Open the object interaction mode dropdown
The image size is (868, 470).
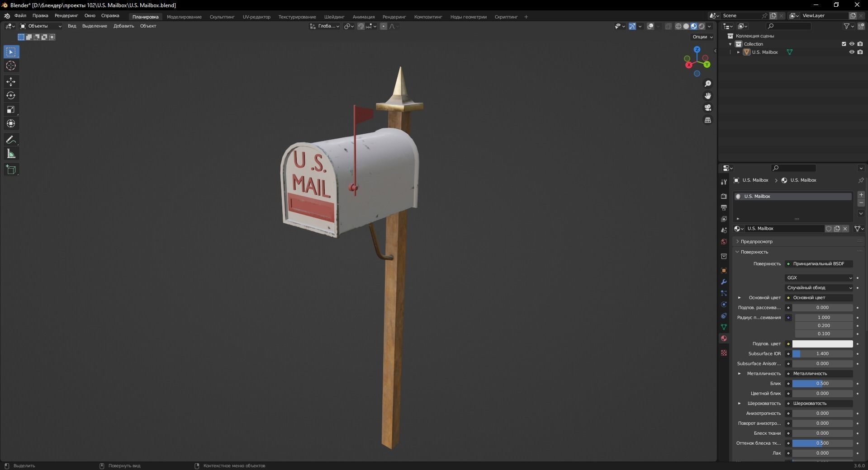pos(41,26)
